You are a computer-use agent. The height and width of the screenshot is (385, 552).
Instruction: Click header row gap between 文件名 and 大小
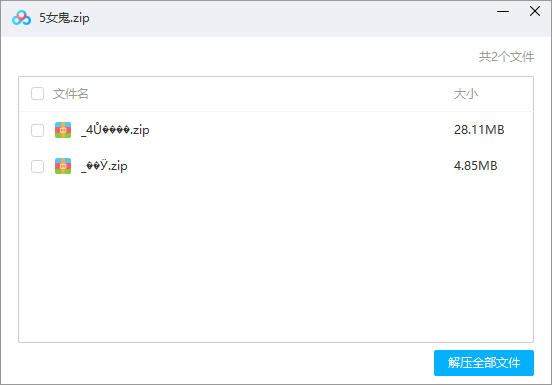(x=271, y=94)
